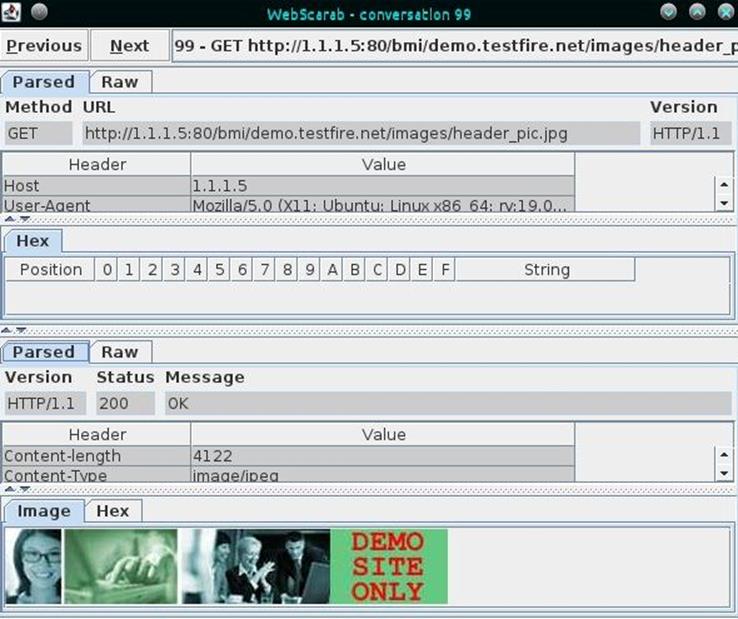Click the round window menu button beside Java icon
The image size is (738, 619).
pyautogui.click(x=39, y=13)
